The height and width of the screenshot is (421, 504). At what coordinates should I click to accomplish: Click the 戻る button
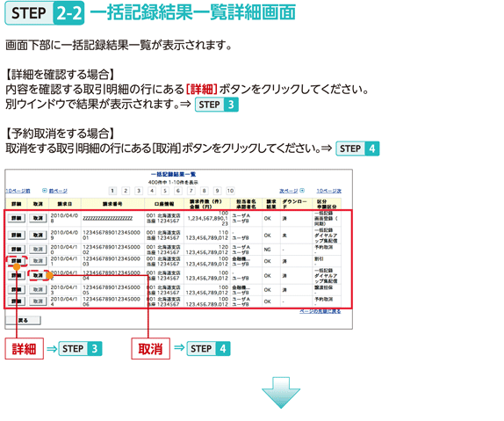[23, 320]
